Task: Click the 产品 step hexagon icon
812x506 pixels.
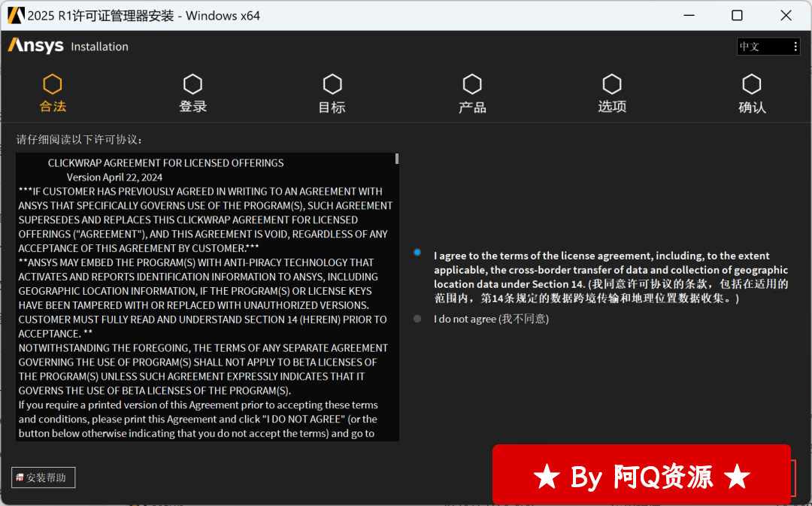Action: (x=472, y=84)
